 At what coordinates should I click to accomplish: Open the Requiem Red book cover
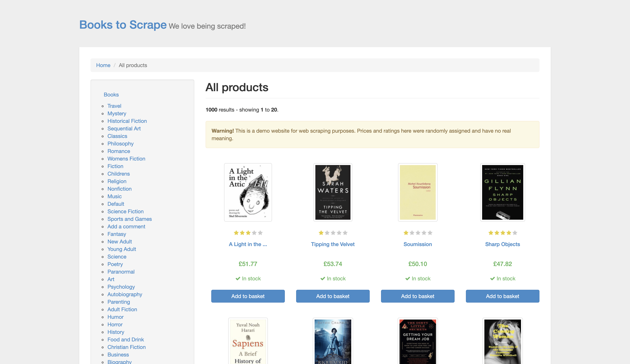pos(333,341)
